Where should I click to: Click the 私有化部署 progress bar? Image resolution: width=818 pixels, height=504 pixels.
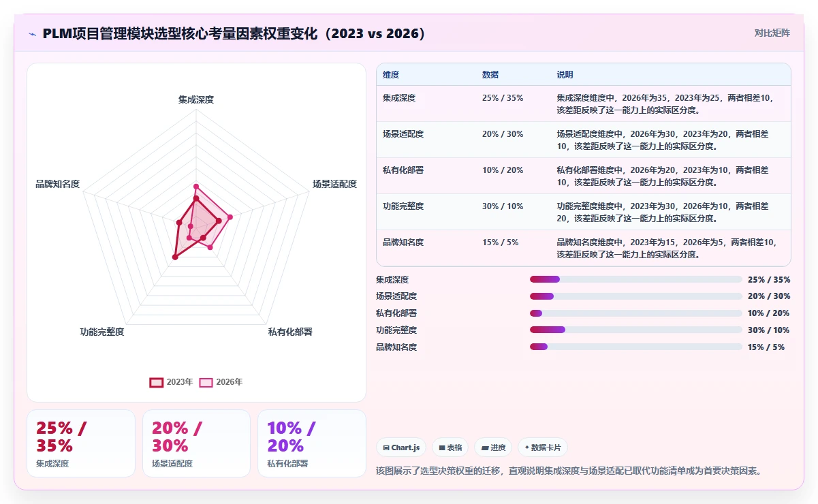tap(636, 313)
